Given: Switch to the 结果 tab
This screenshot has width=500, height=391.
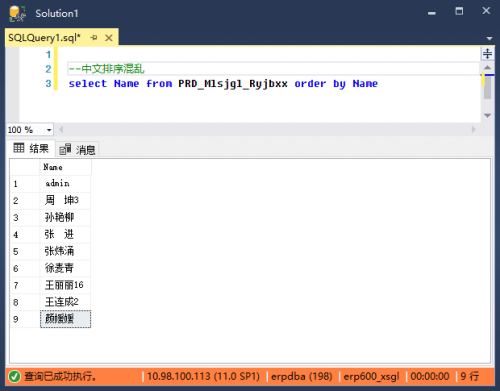Looking at the screenshot, I should pyautogui.click(x=31, y=148).
